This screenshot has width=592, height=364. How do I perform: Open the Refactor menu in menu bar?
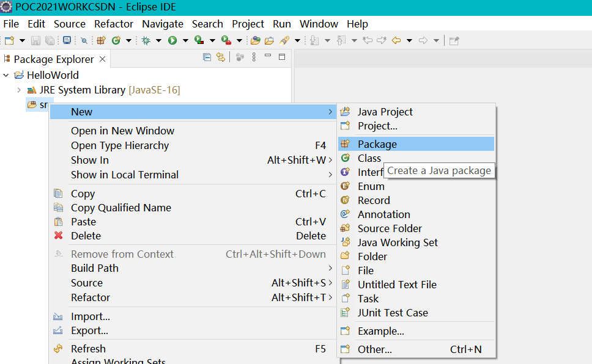tap(114, 24)
